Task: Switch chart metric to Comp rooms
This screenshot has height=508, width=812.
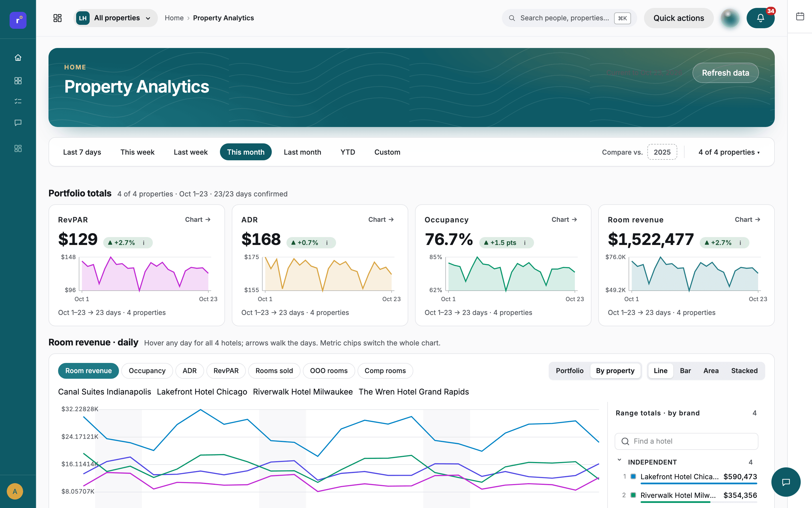Action: tap(385, 371)
